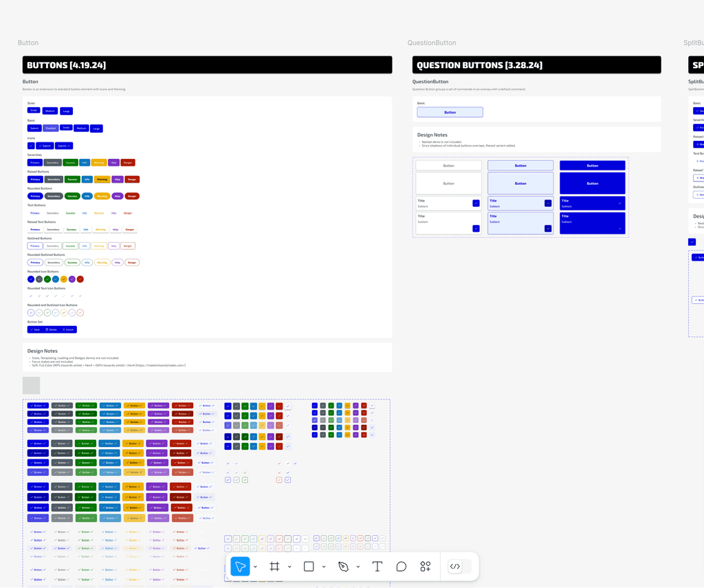704x588 pixels.
Task: Open the Pen tool options dropdown
Action: pos(358,567)
